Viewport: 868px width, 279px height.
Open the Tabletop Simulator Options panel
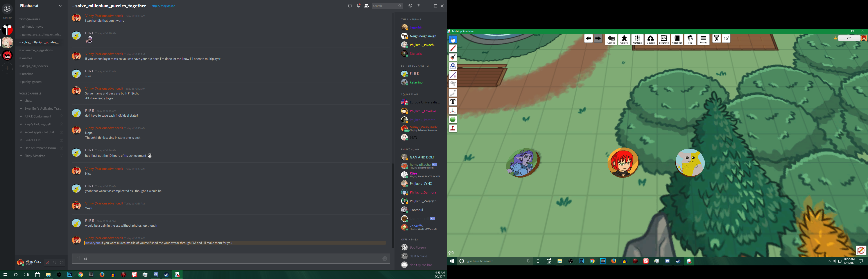pyautogui.click(x=637, y=39)
